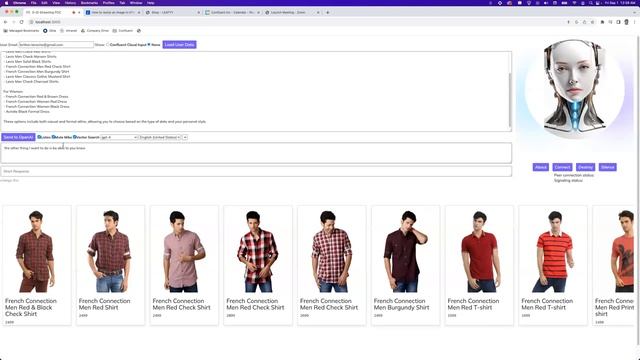Viewport: 640px width, 360px height.
Task: Open the Okta bookmark
Action: [49, 31]
